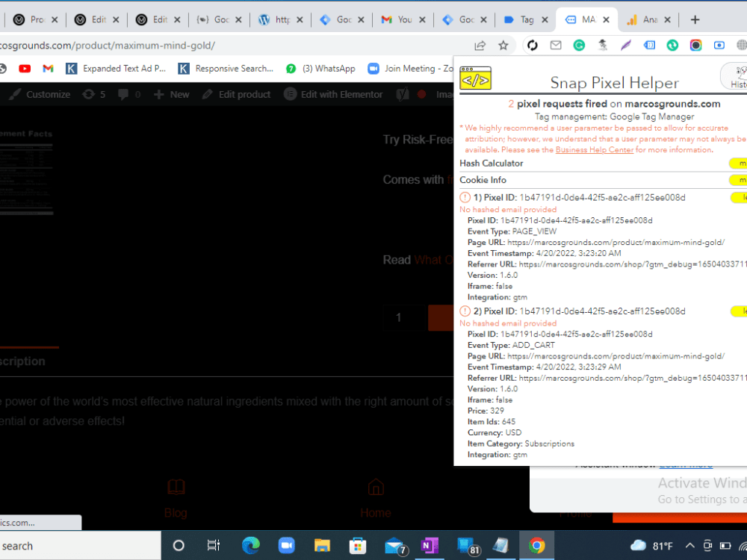Screen dimensions: 747x560
Task: Expand the 'Hash Calculator' section
Action: pyautogui.click(x=492, y=163)
